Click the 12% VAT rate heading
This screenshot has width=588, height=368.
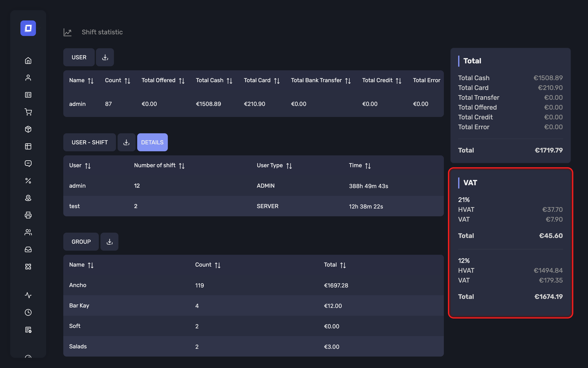tap(464, 261)
